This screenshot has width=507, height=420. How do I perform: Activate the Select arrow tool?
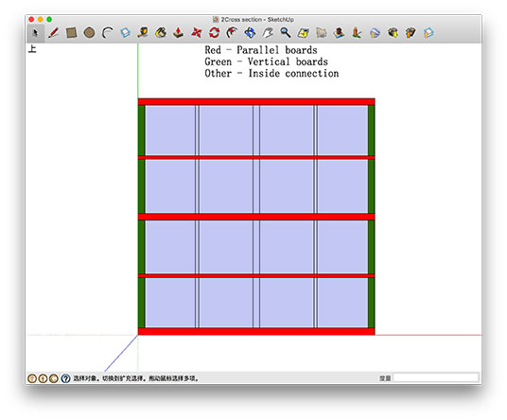tap(35, 33)
